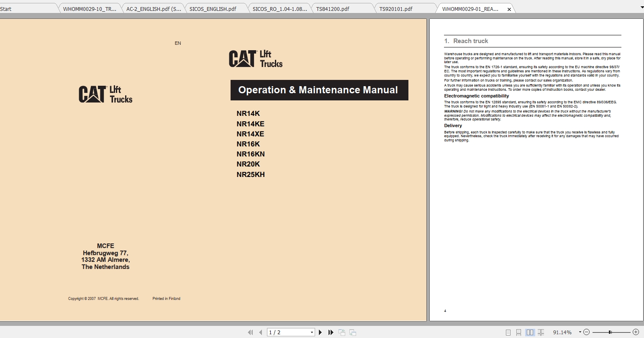The width and height of the screenshot is (644, 338).
Task: Click the NR20K model name
Action: (248, 164)
